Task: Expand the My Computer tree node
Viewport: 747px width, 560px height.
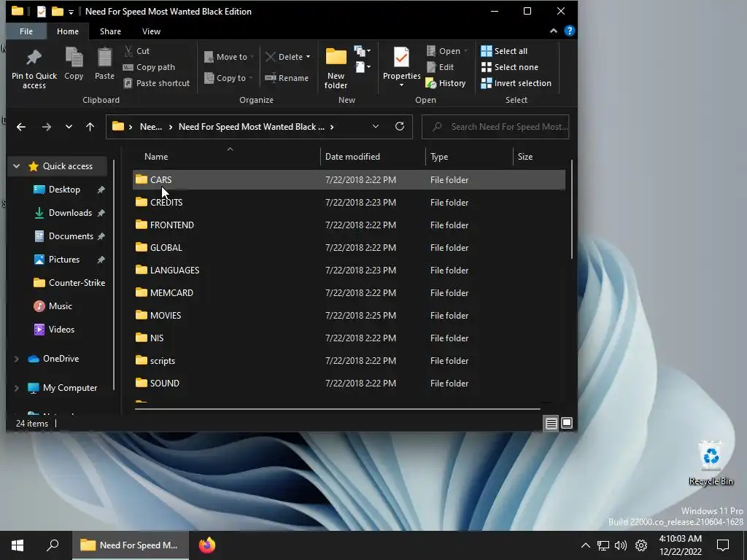Action: tap(16, 388)
